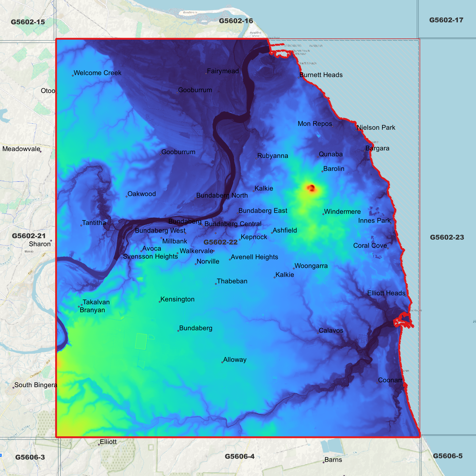Select the Kensington marker dot
This screenshot has height=476, width=476.
click(160, 301)
